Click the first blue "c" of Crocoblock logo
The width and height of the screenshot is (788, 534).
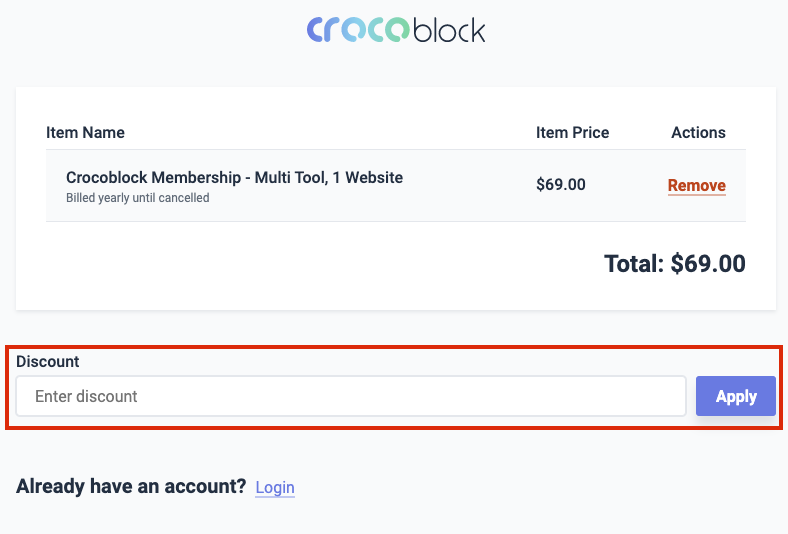click(315, 30)
